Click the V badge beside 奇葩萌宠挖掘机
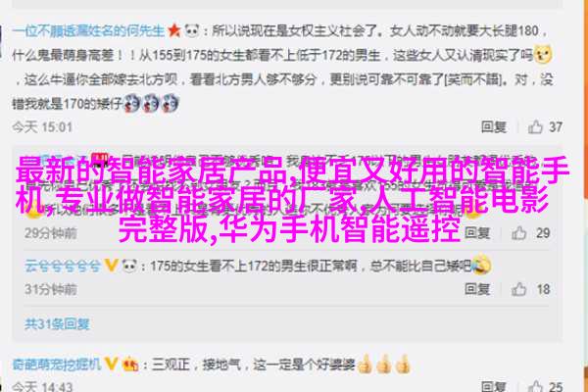This screenshot has height=392, width=588. tap(112, 364)
